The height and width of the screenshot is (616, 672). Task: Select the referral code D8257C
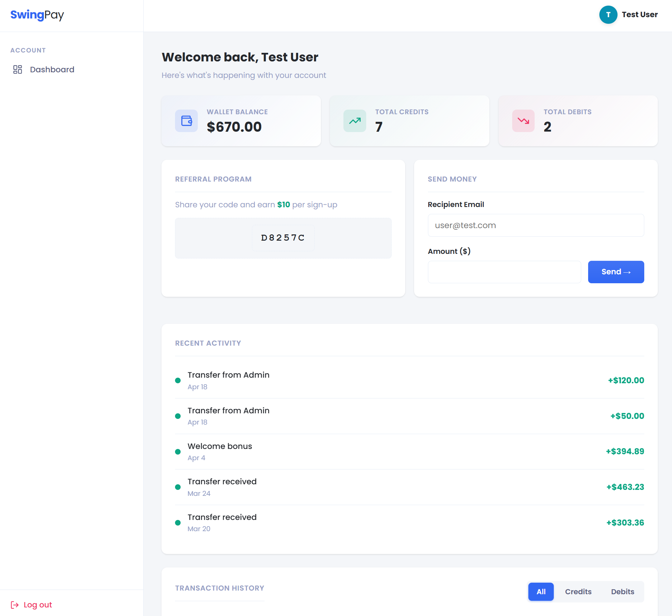pyautogui.click(x=283, y=238)
